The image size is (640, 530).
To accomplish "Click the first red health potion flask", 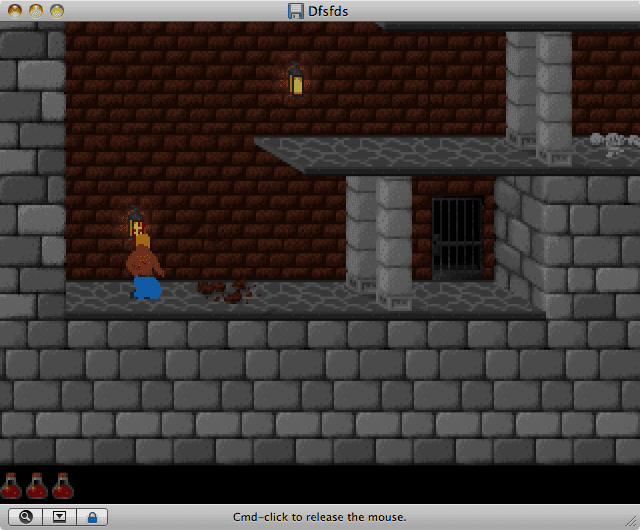I will pyautogui.click(x=11, y=485).
